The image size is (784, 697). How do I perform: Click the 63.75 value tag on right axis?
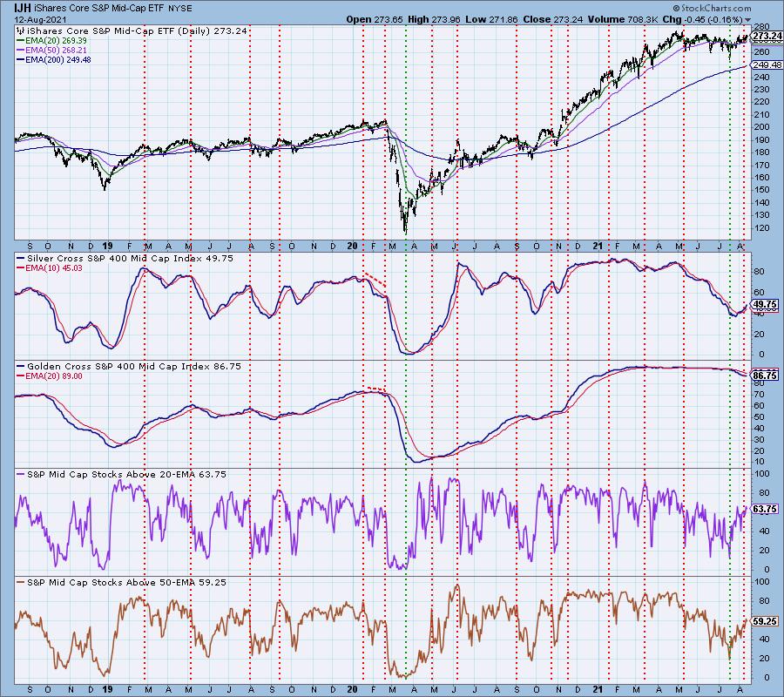pyautogui.click(x=767, y=509)
